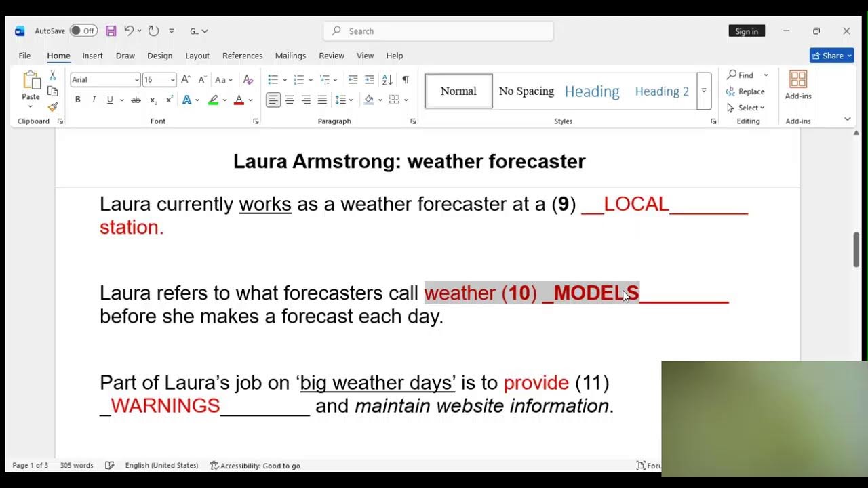Open the Review tab

click(x=332, y=56)
